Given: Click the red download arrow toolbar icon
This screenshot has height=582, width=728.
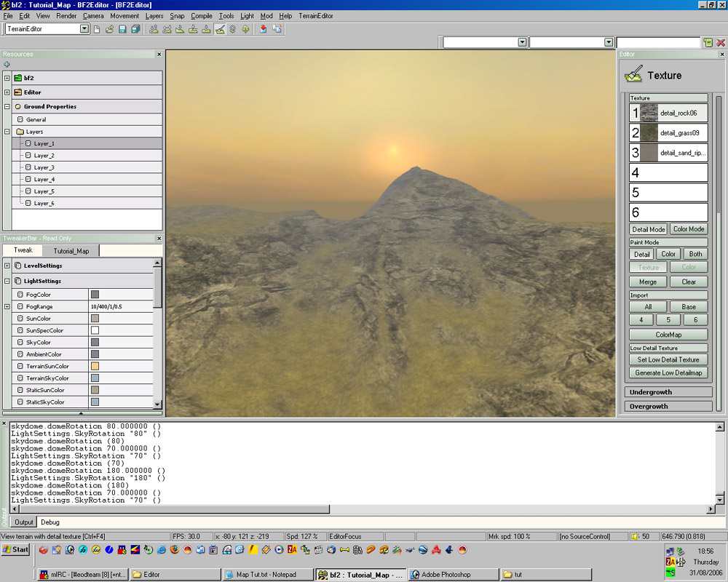Looking at the screenshot, I should click(x=264, y=29).
